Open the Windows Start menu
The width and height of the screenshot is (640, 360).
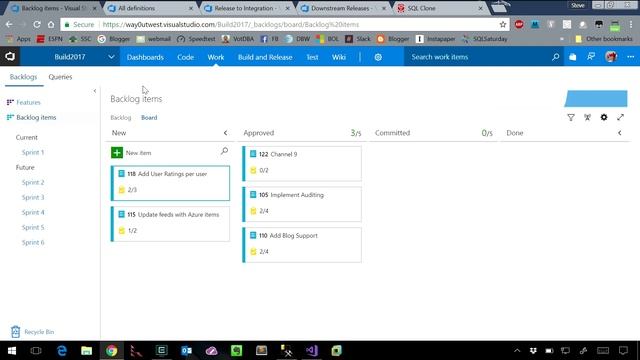[x=12, y=351]
